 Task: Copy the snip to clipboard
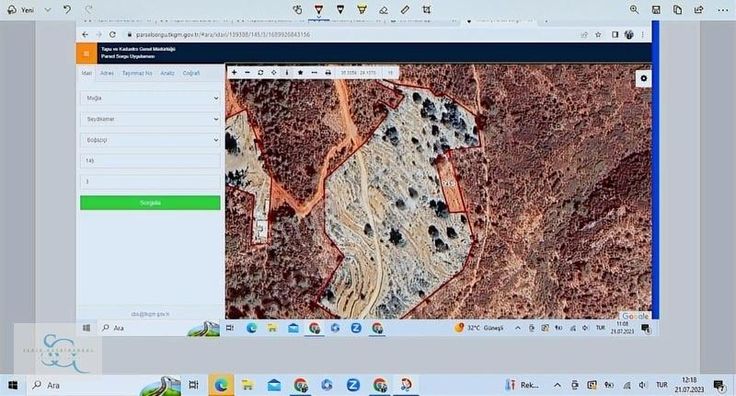[677, 9]
